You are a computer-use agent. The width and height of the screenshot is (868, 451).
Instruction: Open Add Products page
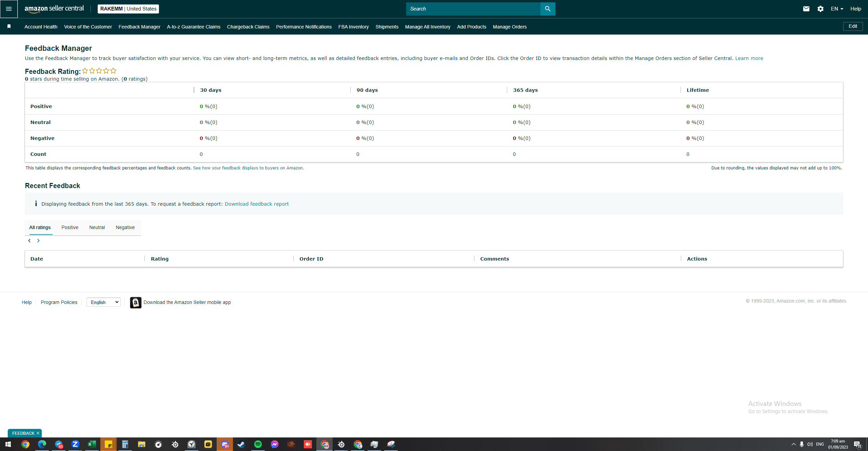[472, 27]
